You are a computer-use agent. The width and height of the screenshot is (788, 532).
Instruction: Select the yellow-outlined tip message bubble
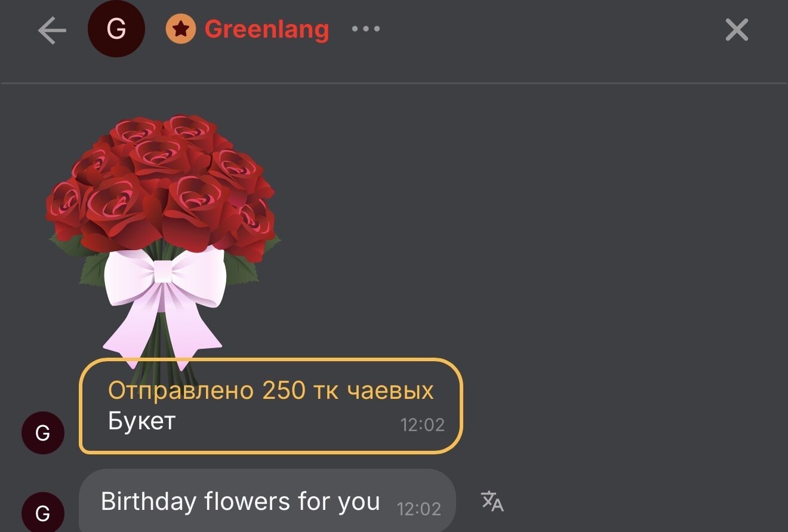pyautogui.click(x=271, y=406)
